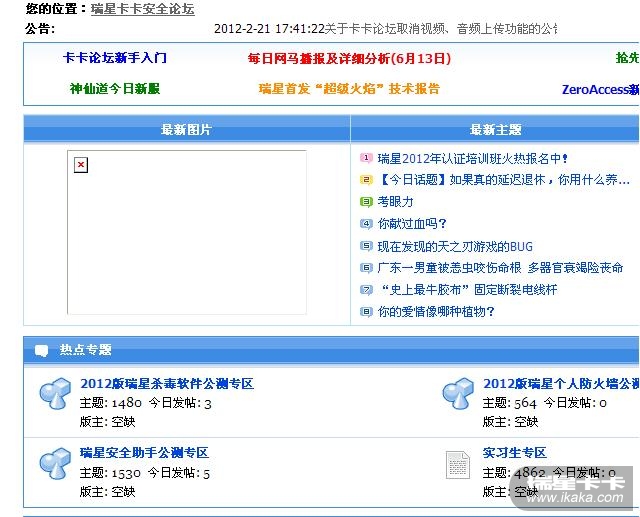
Task: Open topic 你献过血吗?
Action: (412, 224)
